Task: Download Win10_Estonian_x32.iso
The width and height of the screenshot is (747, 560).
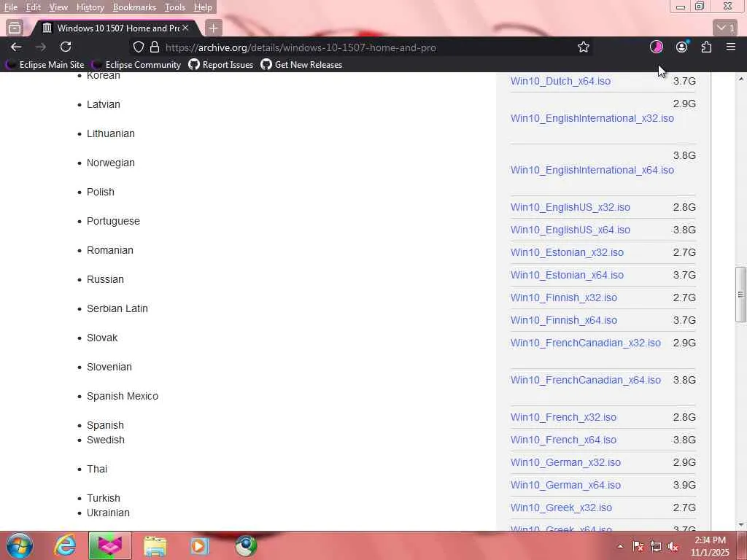Action: pyautogui.click(x=567, y=252)
